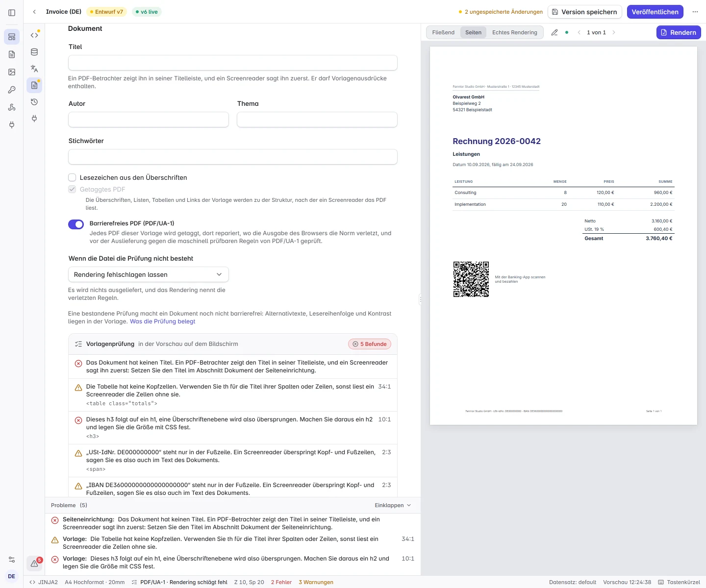Screen dimensions: 706x588
Task: Open the plug integrations icon in the inner sidebar
Action: [34, 119]
